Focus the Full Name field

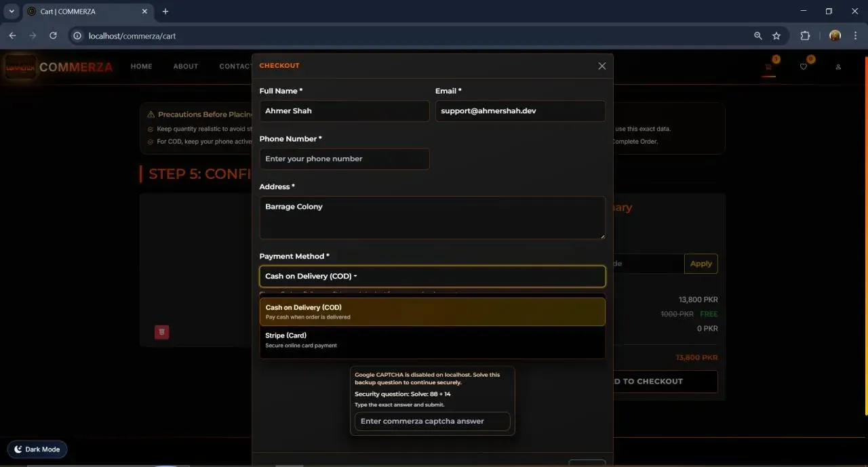tap(344, 111)
